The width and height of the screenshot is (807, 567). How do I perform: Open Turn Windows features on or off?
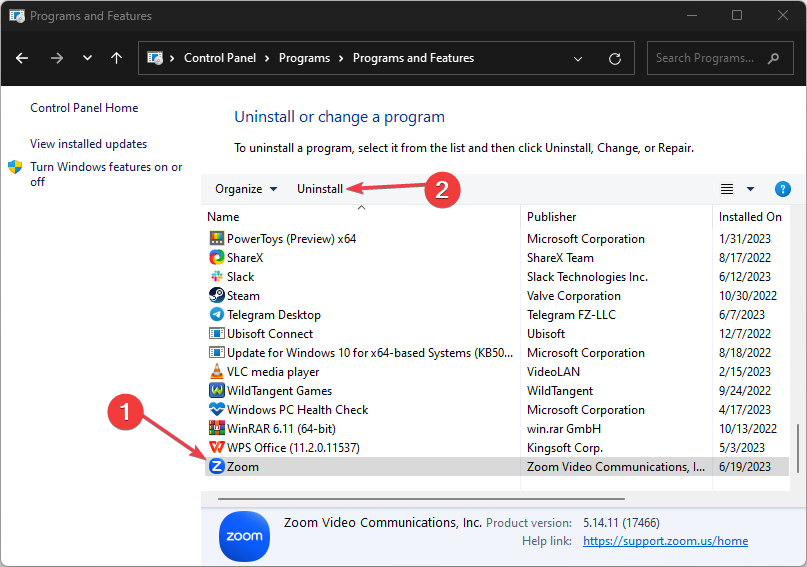coord(106,174)
